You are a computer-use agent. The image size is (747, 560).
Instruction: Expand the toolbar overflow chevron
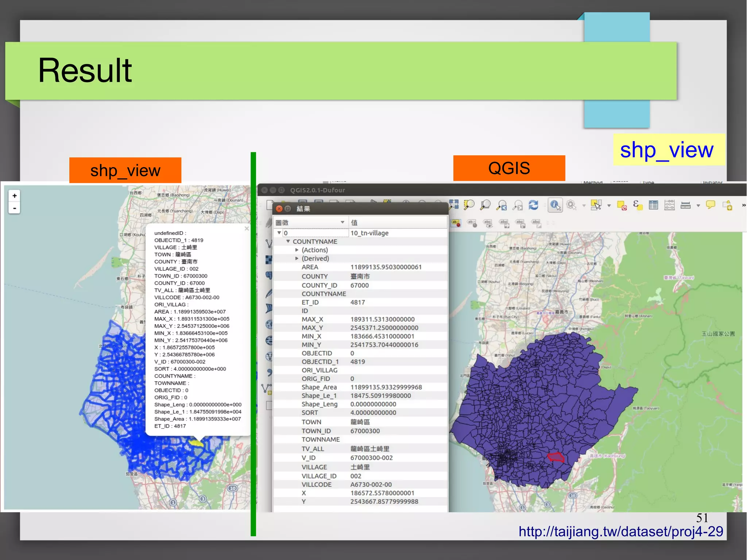(743, 205)
